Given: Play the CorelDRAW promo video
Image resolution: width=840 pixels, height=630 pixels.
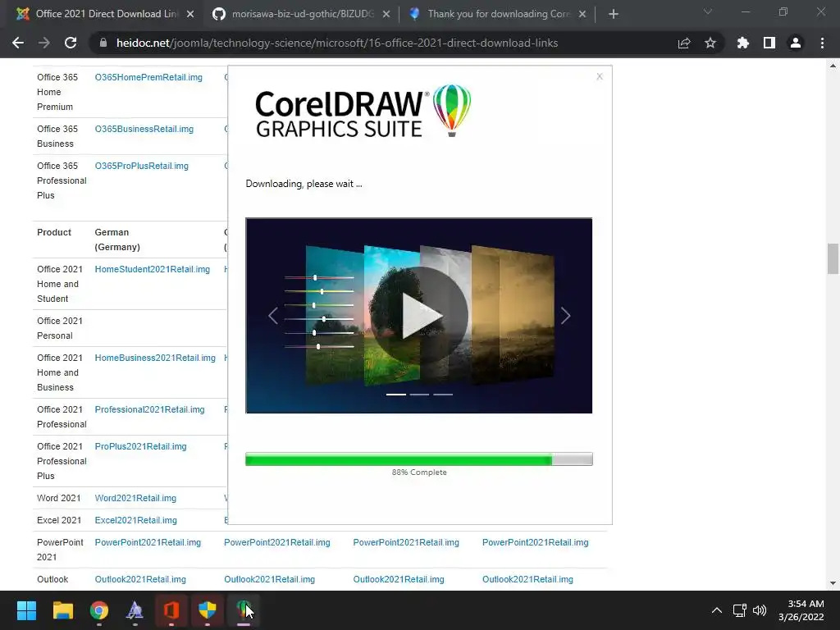Looking at the screenshot, I should click(419, 316).
